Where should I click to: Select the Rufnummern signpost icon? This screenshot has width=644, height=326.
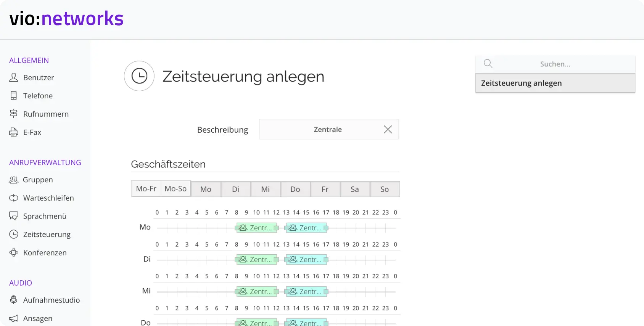pos(14,114)
